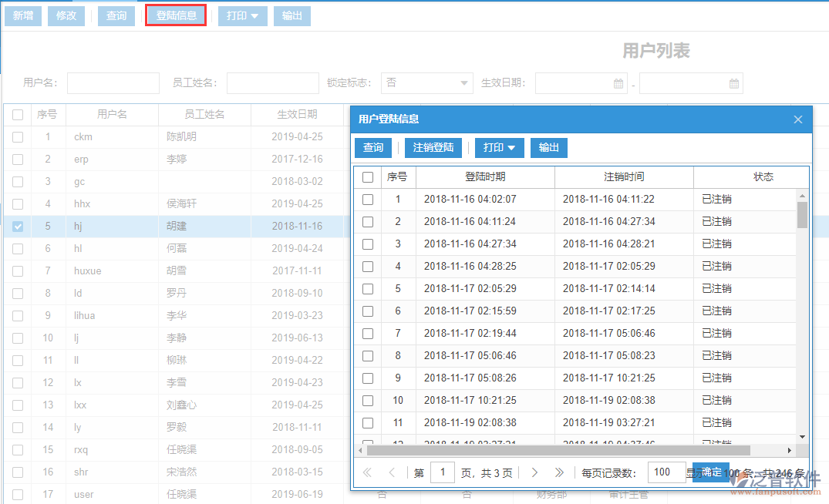Check the box for login record row 3

click(x=369, y=243)
